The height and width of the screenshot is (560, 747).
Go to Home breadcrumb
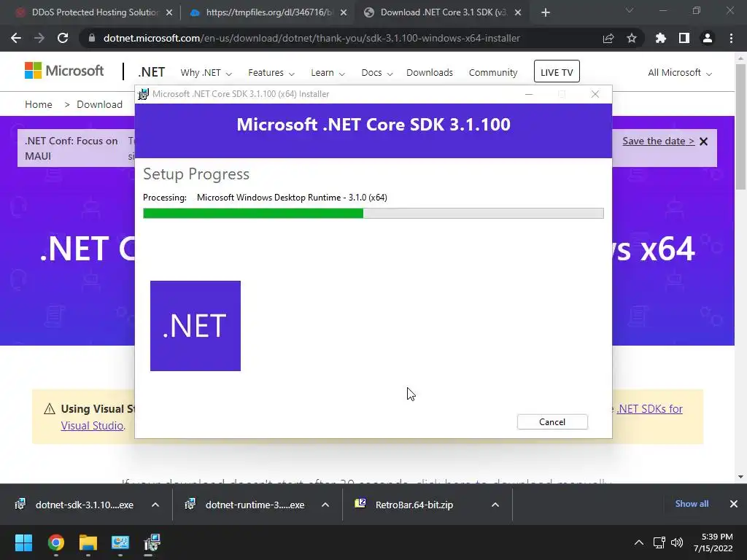click(39, 105)
